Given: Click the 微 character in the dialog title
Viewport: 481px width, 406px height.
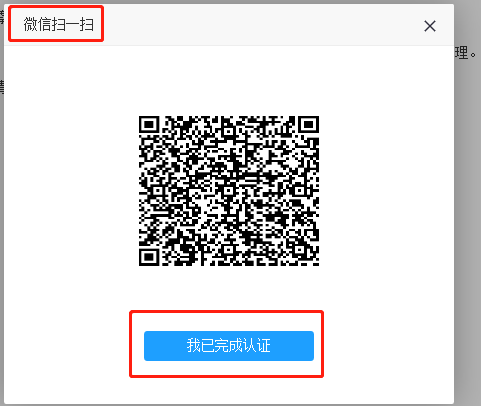Looking at the screenshot, I should (30, 25).
